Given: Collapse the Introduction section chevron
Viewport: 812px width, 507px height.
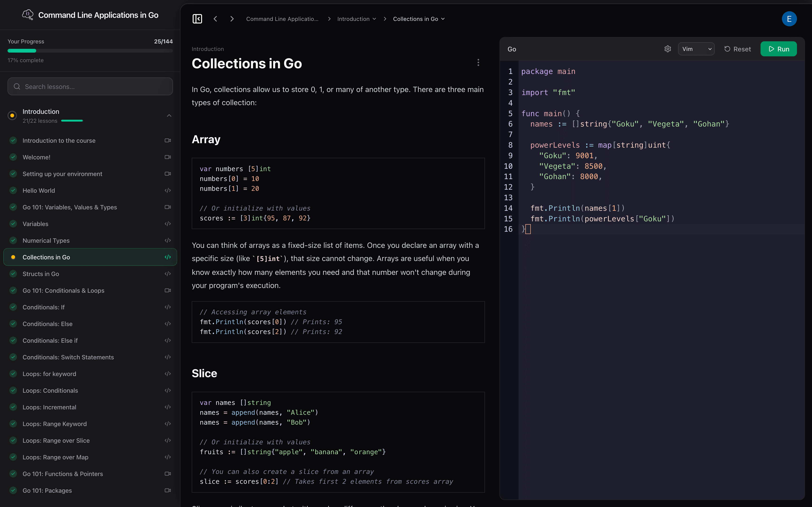Looking at the screenshot, I should point(169,115).
